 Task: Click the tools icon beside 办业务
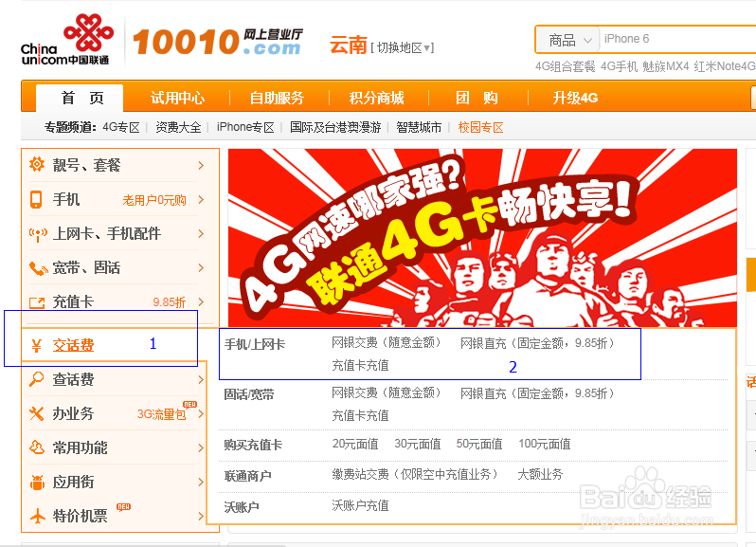[x=37, y=413]
